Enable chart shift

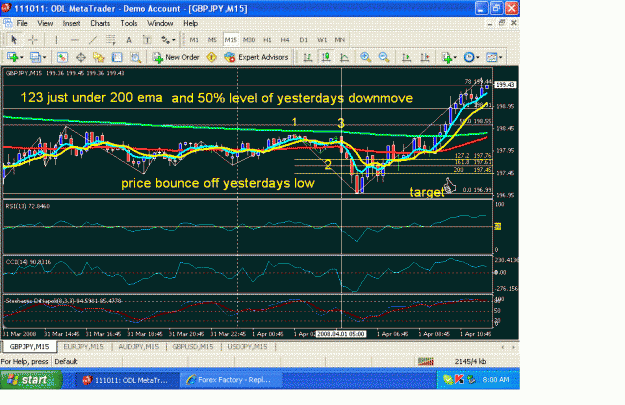point(425,57)
